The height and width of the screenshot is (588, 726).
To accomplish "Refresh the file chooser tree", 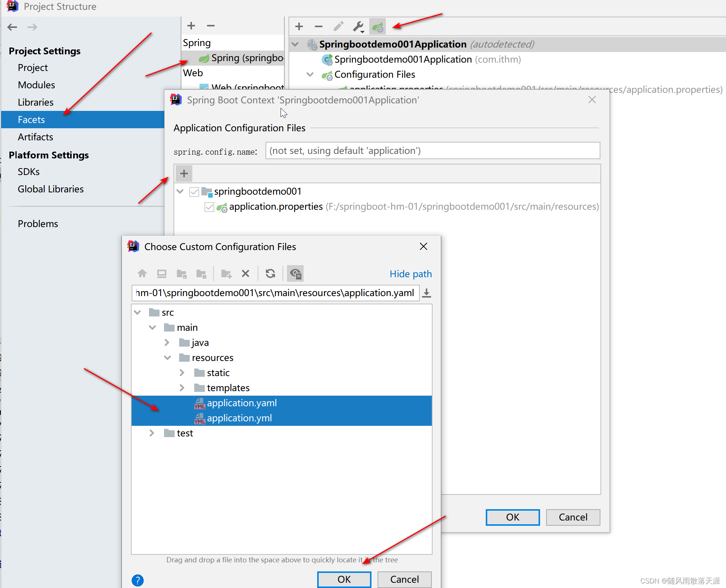I will (270, 273).
